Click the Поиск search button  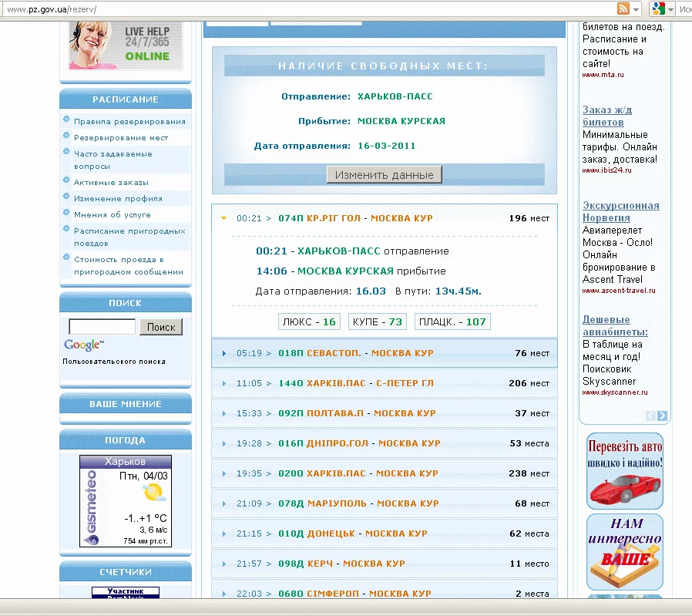[x=161, y=327]
